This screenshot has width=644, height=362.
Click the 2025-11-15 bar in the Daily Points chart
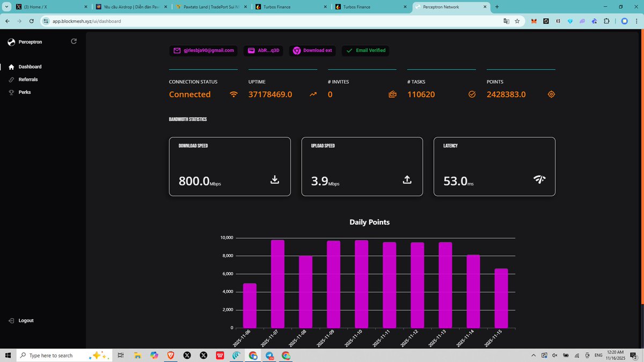click(x=501, y=298)
